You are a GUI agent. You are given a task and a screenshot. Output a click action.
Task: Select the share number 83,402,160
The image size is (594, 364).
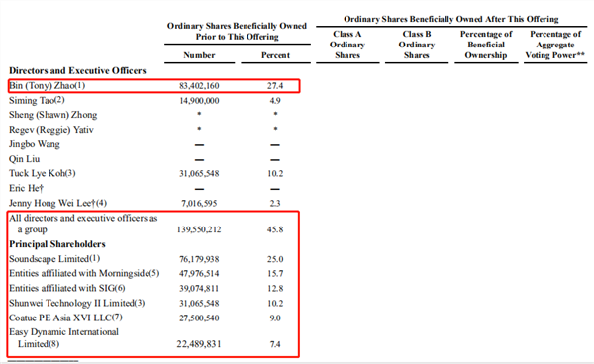pos(199,86)
